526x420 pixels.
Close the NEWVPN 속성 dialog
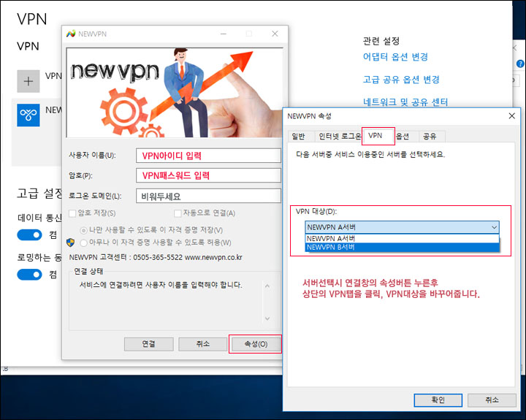click(x=511, y=116)
